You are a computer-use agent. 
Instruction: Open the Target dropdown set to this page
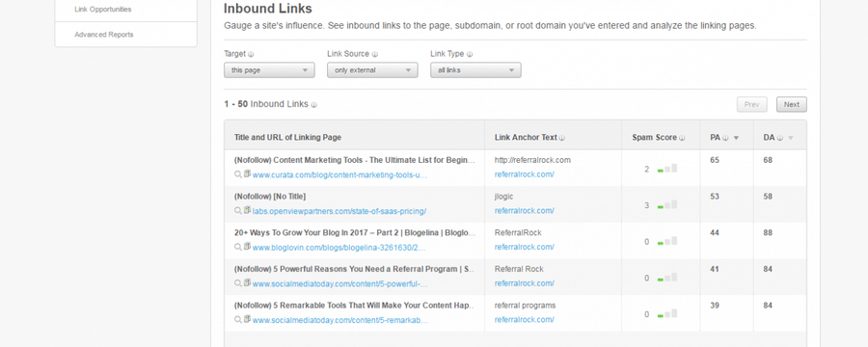[x=269, y=70]
